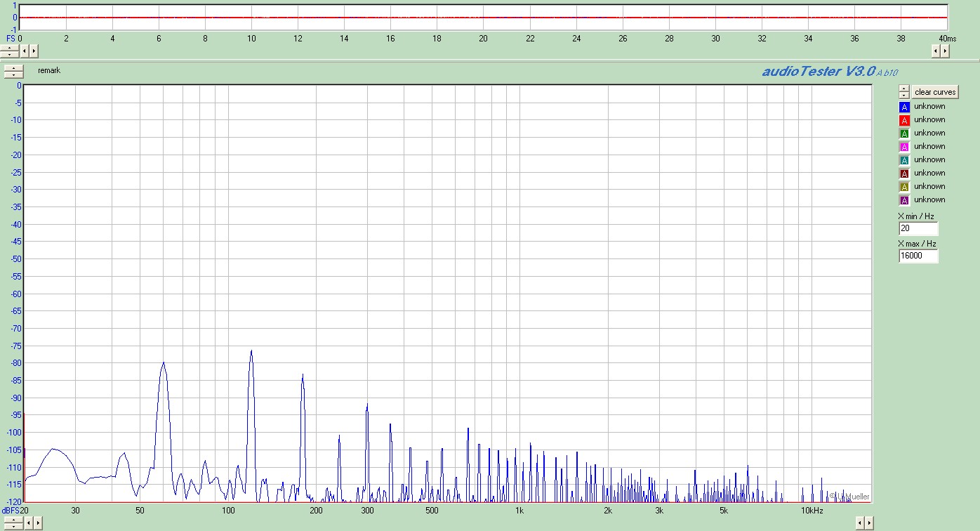Click the X max / Hz label
Viewport: 980px width, 531px height.
click(917, 244)
